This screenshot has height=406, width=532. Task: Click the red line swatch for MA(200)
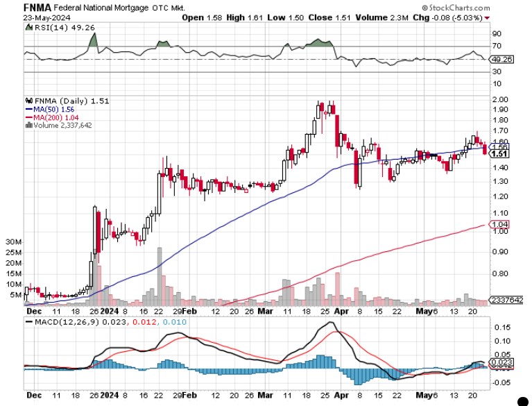[29, 118]
